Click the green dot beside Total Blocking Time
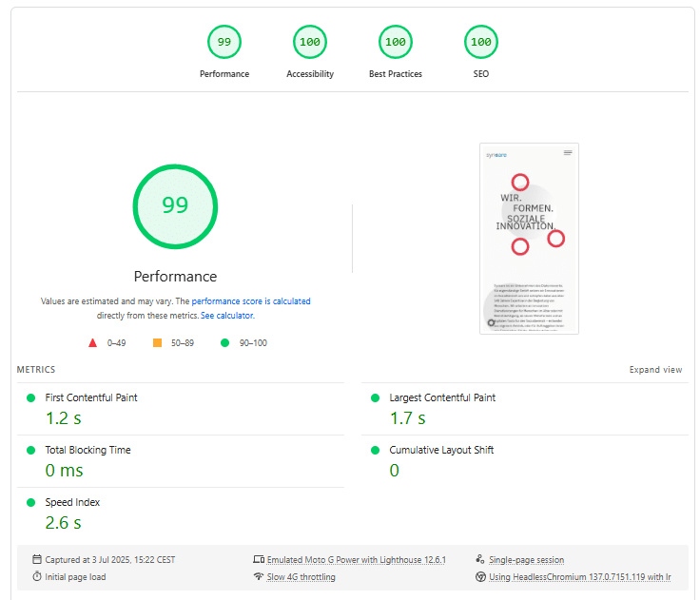This screenshot has height=600, width=700. (30, 450)
